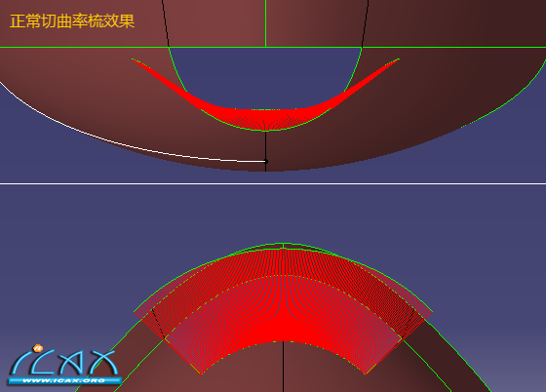The height and width of the screenshot is (392, 546).
Task: Select the black endpoint of the white curve
Action: point(265,161)
